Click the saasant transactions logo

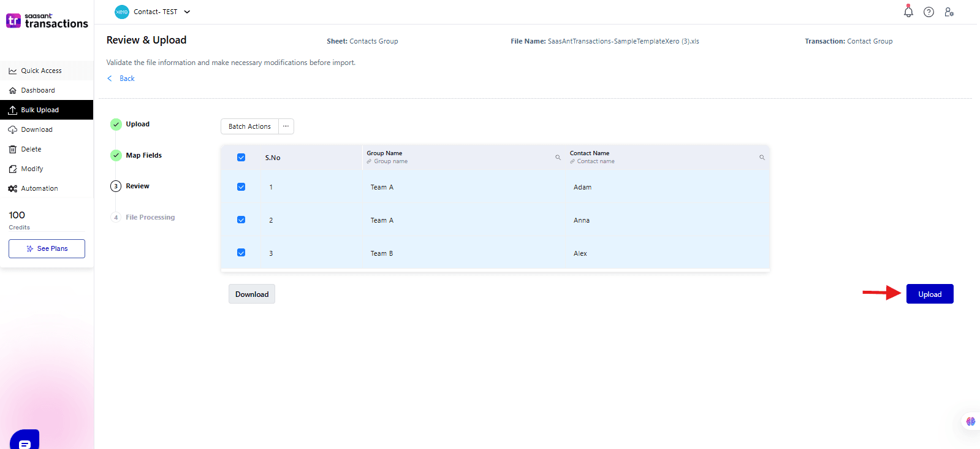[47, 21]
